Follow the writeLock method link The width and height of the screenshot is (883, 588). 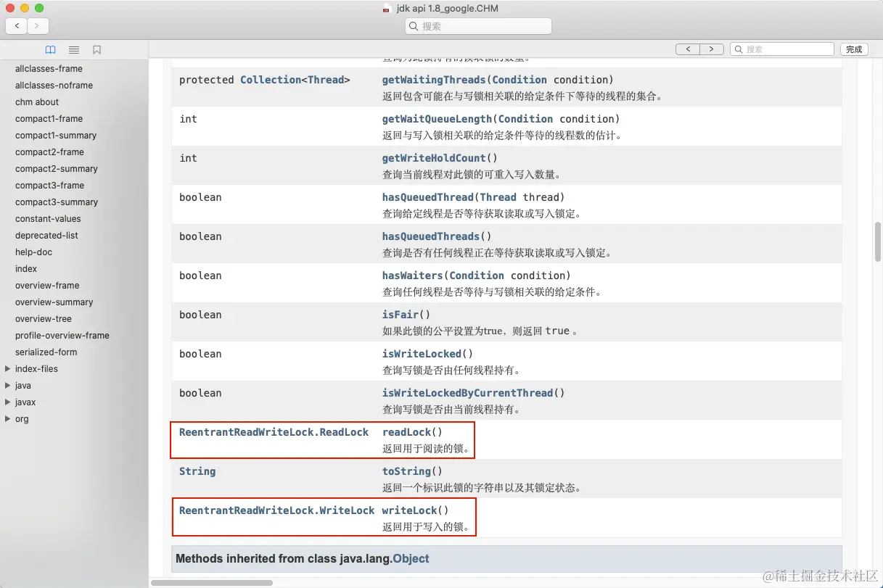click(409, 510)
